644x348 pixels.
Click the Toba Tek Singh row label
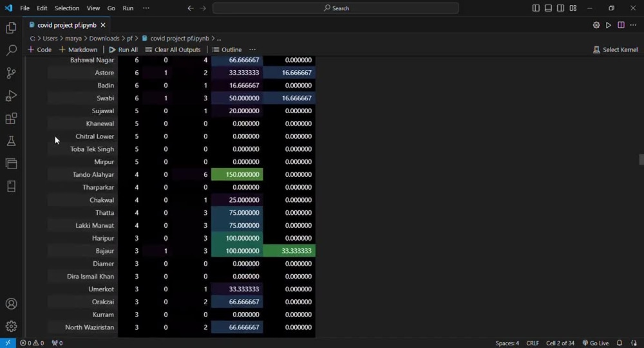(x=92, y=149)
